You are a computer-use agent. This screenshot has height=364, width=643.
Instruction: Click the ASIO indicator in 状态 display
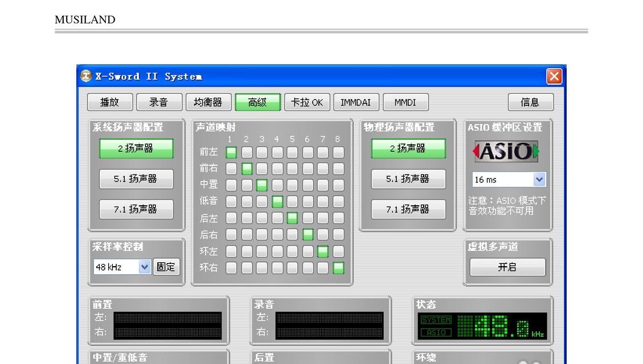[x=436, y=333]
